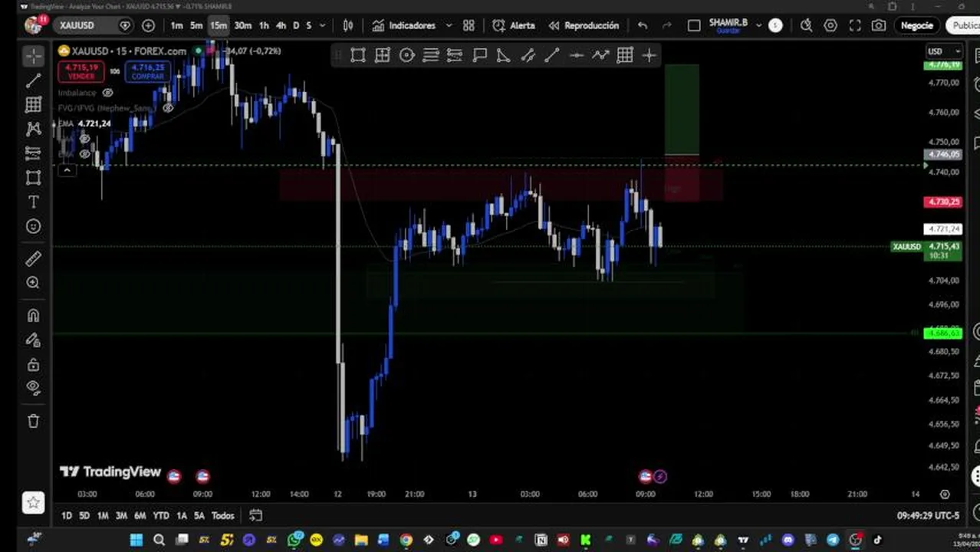Screen dimensions: 980x552
Task: Choose the circle target tool in favorites toolbar
Action: (x=406, y=55)
